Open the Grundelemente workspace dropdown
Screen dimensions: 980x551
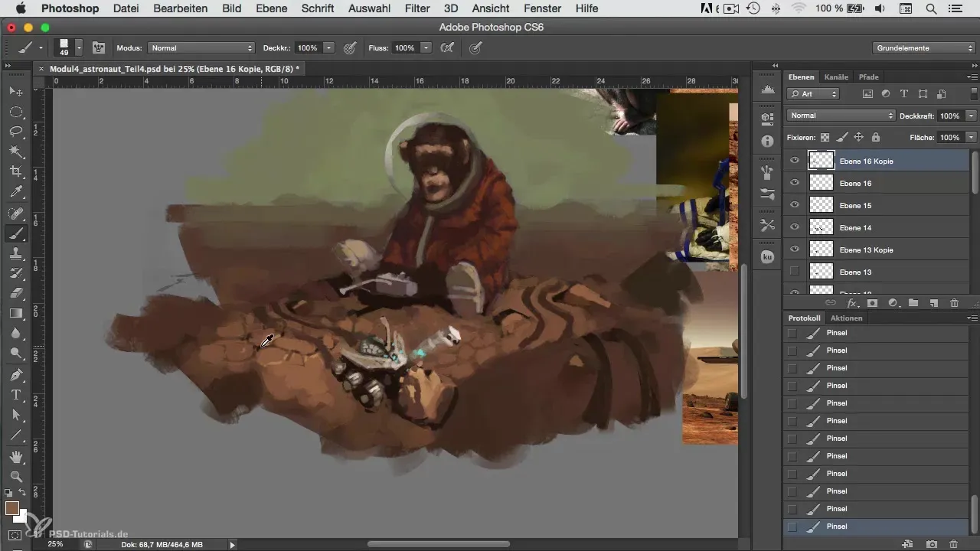[923, 47]
